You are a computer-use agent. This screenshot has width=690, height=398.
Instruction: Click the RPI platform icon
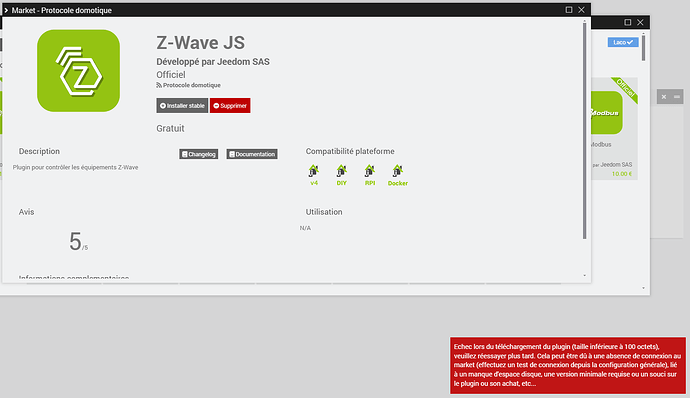370,175
